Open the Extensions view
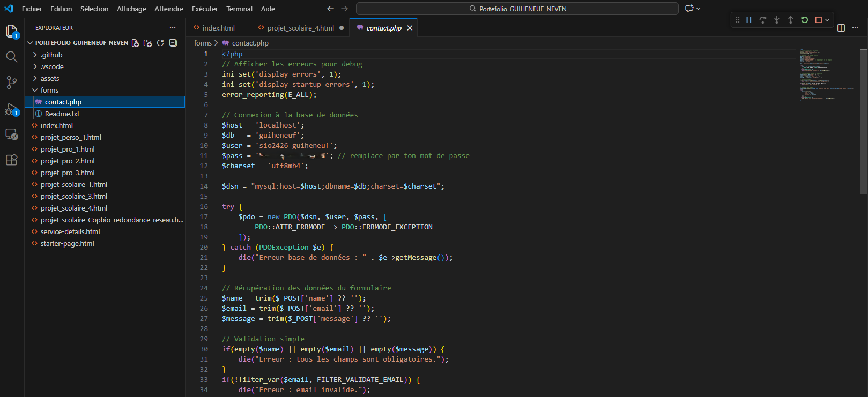Viewport: 868px width, 397px height. pyautogui.click(x=11, y=160)
